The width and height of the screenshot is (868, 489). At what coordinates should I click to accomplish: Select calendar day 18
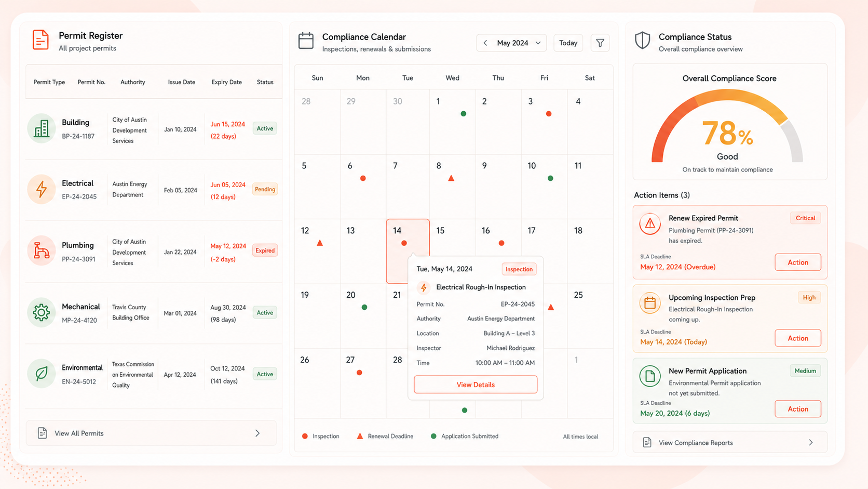click(x=590, y=251)
